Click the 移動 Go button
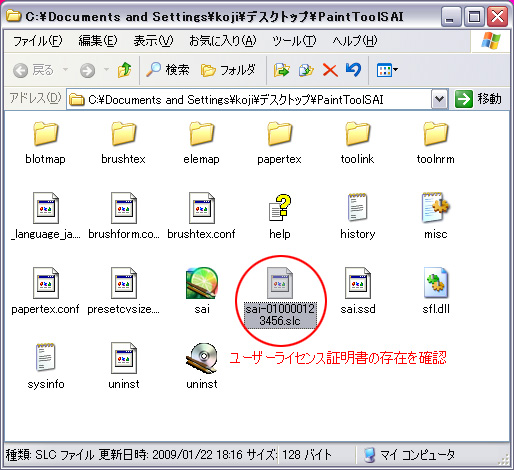This screenshot has width=514, height=470. click(x=479, y=99)
